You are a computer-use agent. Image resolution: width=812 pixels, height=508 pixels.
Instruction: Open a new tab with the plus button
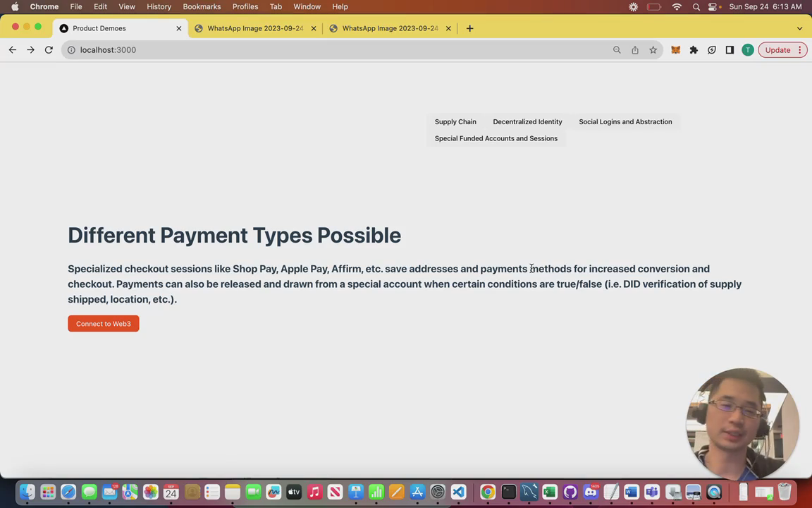tap(469, 28)
